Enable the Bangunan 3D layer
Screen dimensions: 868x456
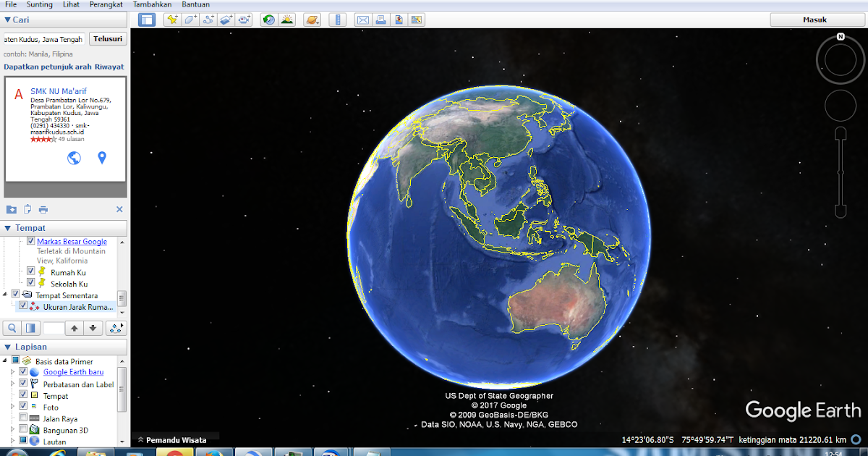pos(22,429)
